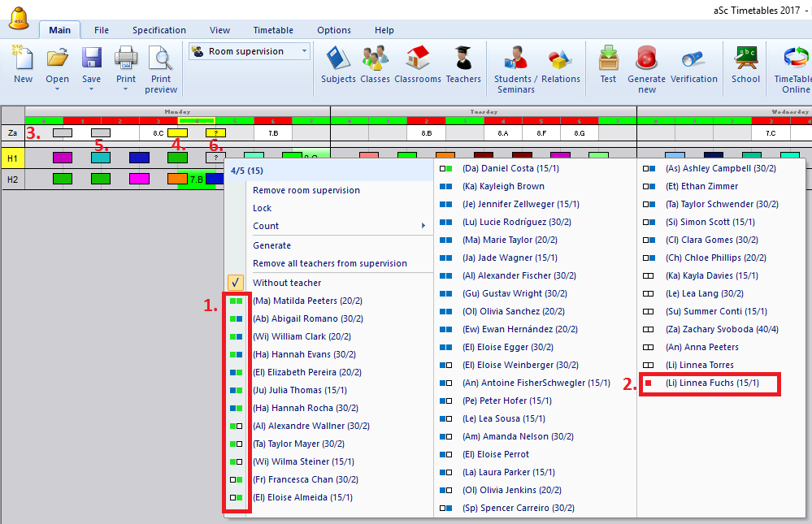Click the magenta card in row H1
Screen dimensions: 812x524
point(63,158)
